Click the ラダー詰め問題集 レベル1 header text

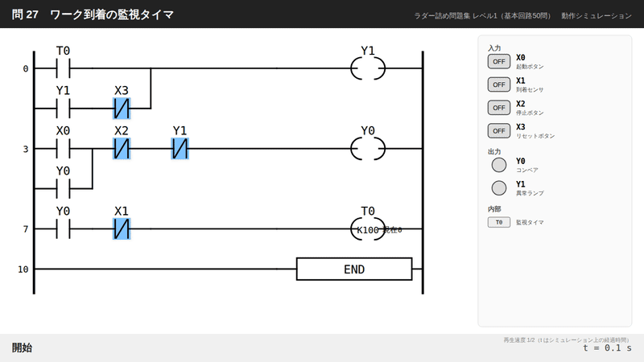click(x=455, y=15)
